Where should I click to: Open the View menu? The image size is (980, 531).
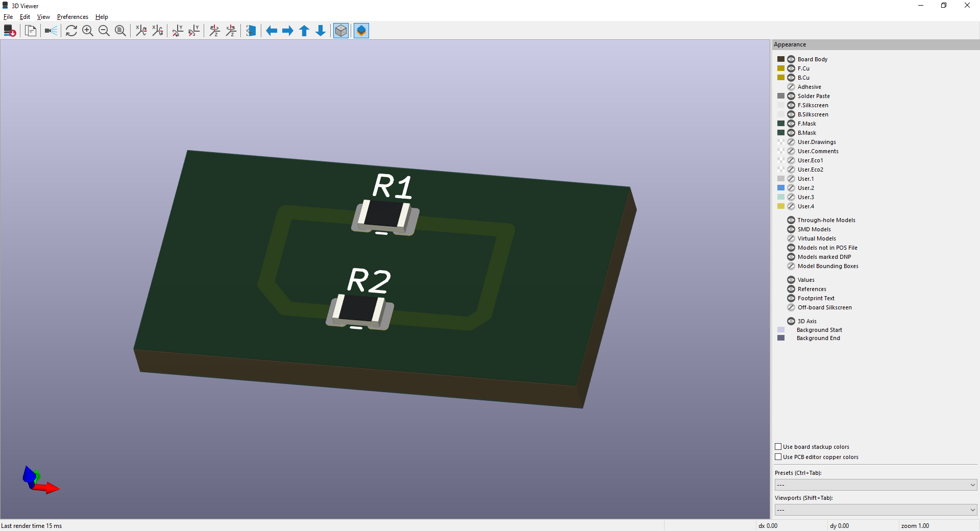click(x=43, y=17)
